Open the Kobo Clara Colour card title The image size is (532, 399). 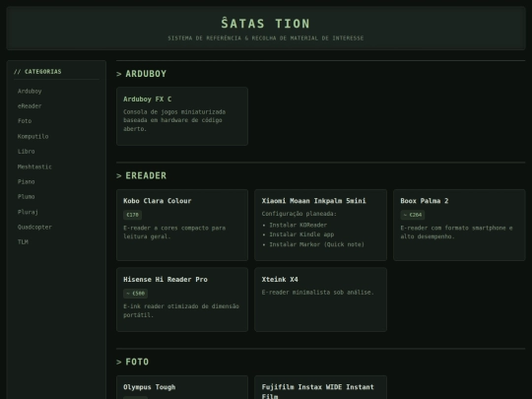click(x=157, y=201)
